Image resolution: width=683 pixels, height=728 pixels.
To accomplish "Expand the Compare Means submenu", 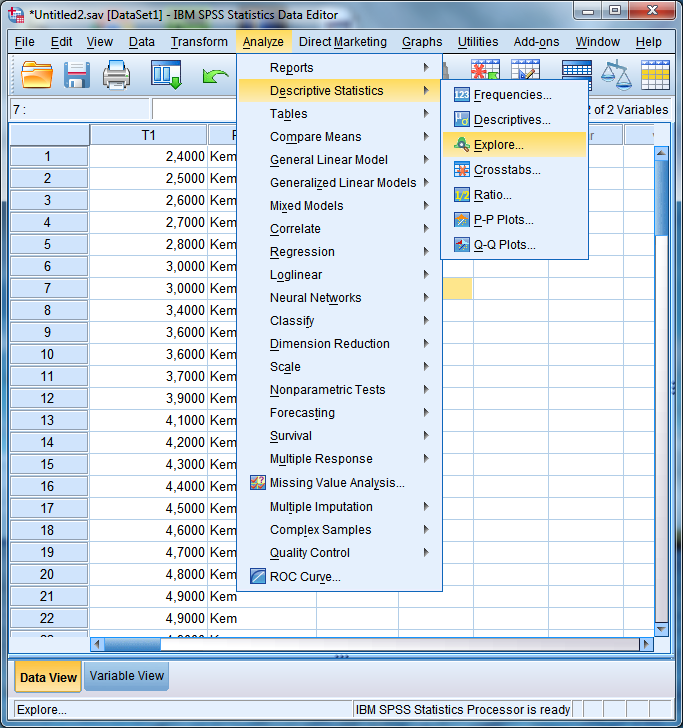I will click(x=315, y=137).
